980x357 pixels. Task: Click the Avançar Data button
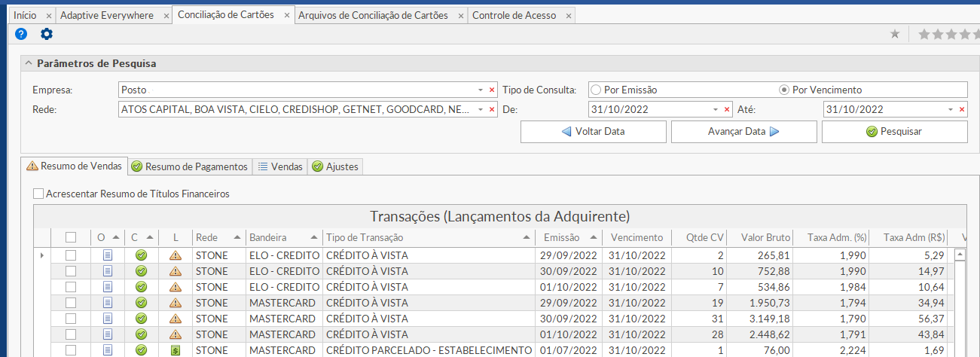pyautogui.click(x=743, y=132)
